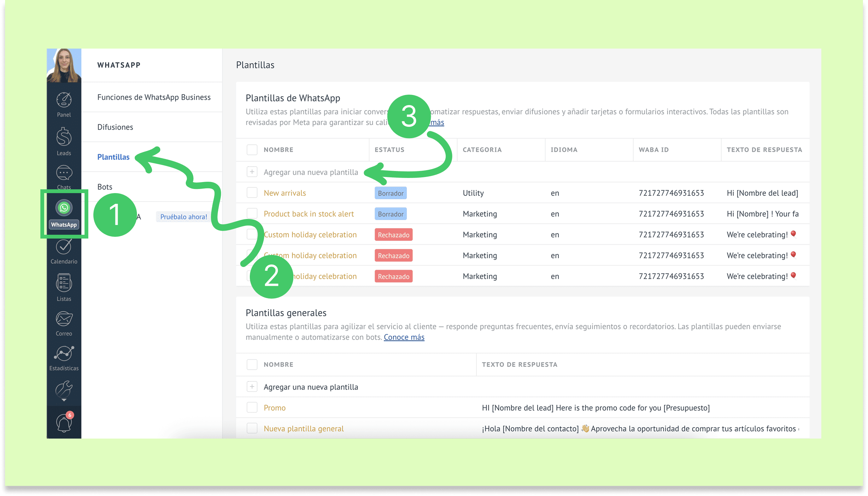This screenshot has width=868, height=496.
Task: Click the notifications bell icon
Action: [64, 423]
